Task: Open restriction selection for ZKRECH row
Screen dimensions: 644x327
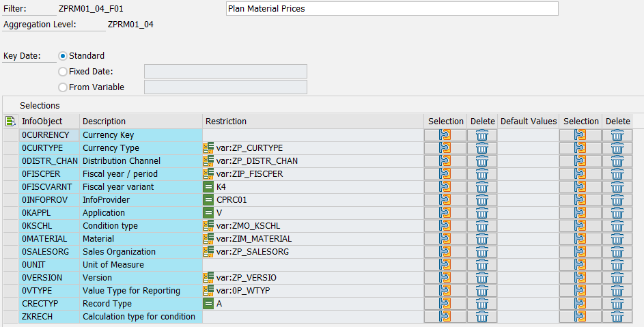Action: (445, 316)
